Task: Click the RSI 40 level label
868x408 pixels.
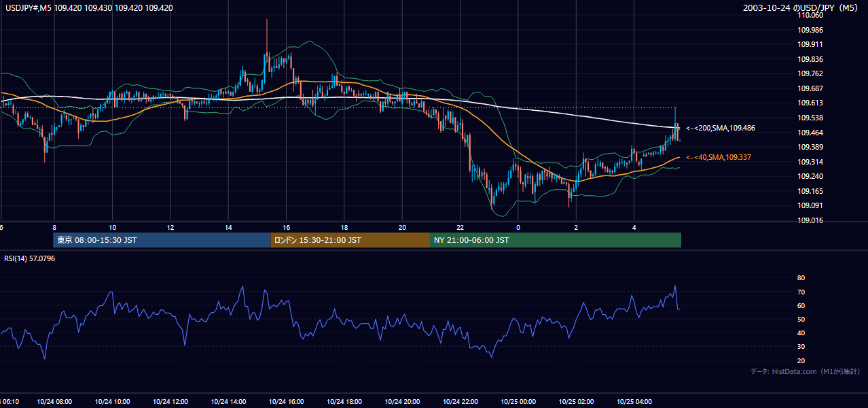Action: (x=801, y=333)
